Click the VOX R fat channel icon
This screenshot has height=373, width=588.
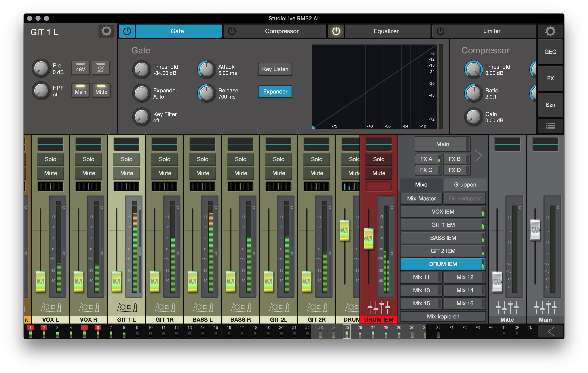click(x=89, y=307)
